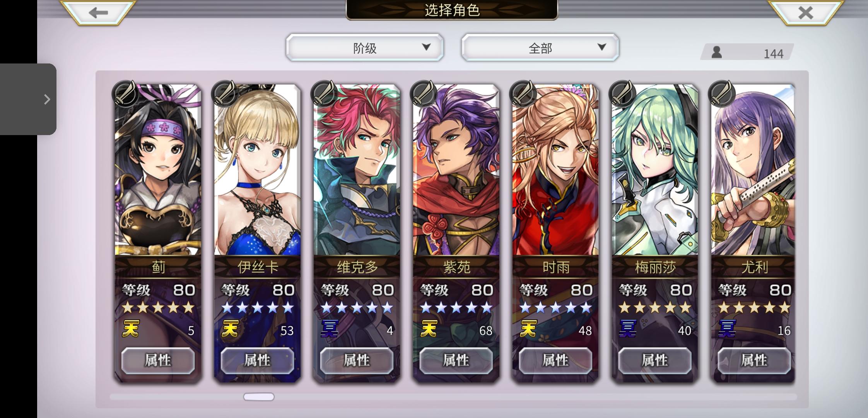
Task: Click the 冥 emblem on 梅丽莎's card
Action: point(627,329)
